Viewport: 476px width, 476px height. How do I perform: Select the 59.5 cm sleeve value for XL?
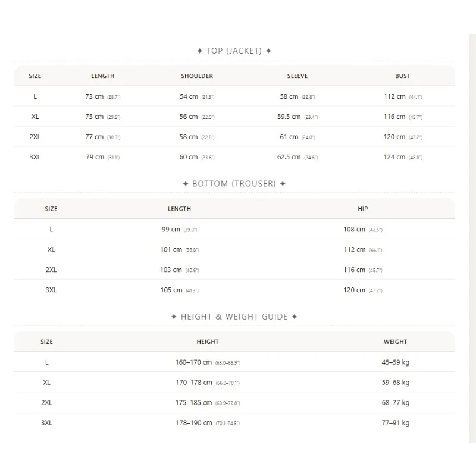(x=289, y=117)
